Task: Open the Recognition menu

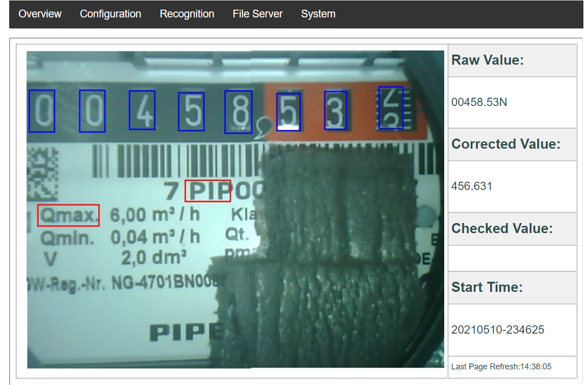Action: tap(187, 14)
